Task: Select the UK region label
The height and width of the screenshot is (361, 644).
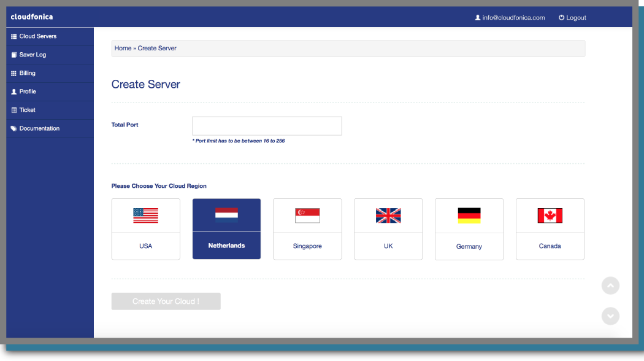Action: (x=388, y=246)
